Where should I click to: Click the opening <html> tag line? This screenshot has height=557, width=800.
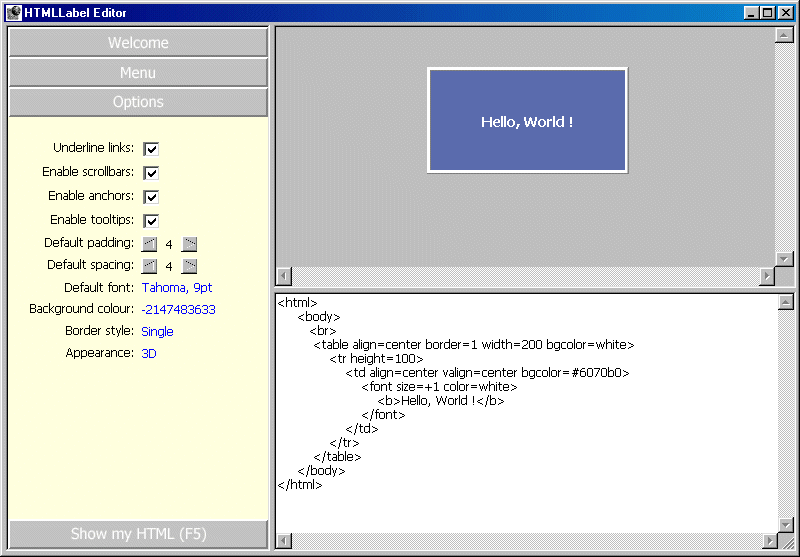(x=297, y=303)
